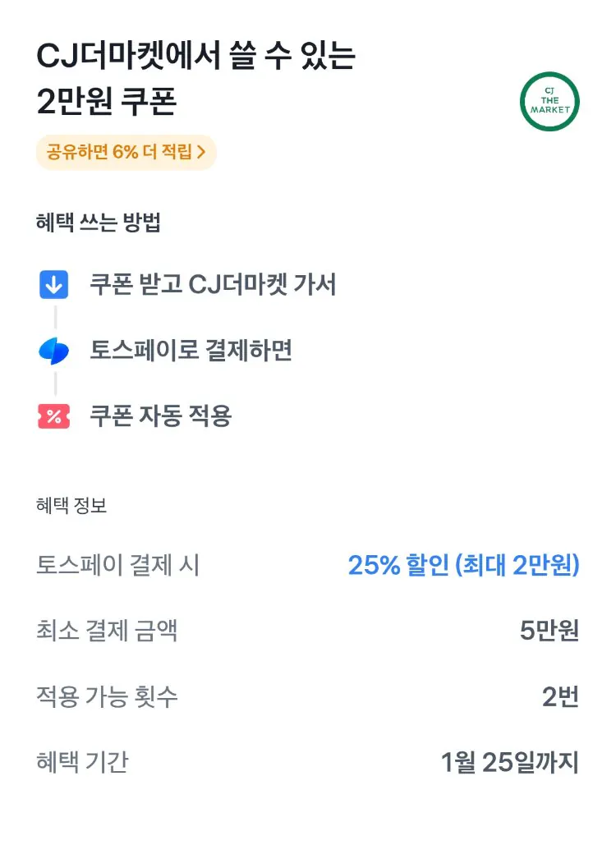This screenshot has width=616, height=845.
Task: Click the '최소 결제 금액' label
Action: [x=107, y=631]
